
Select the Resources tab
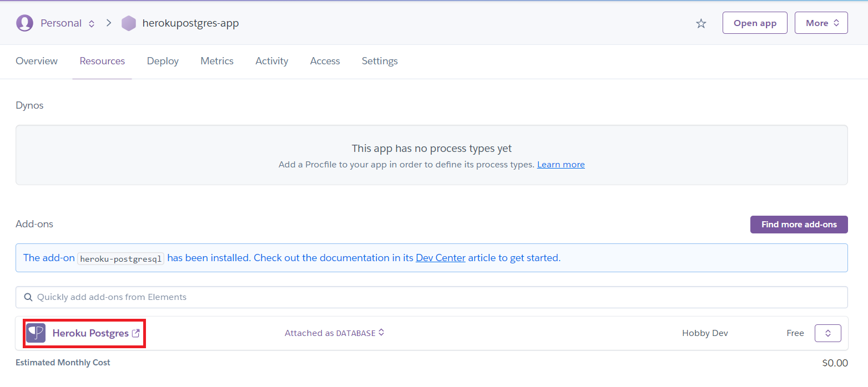coord(102,61)
